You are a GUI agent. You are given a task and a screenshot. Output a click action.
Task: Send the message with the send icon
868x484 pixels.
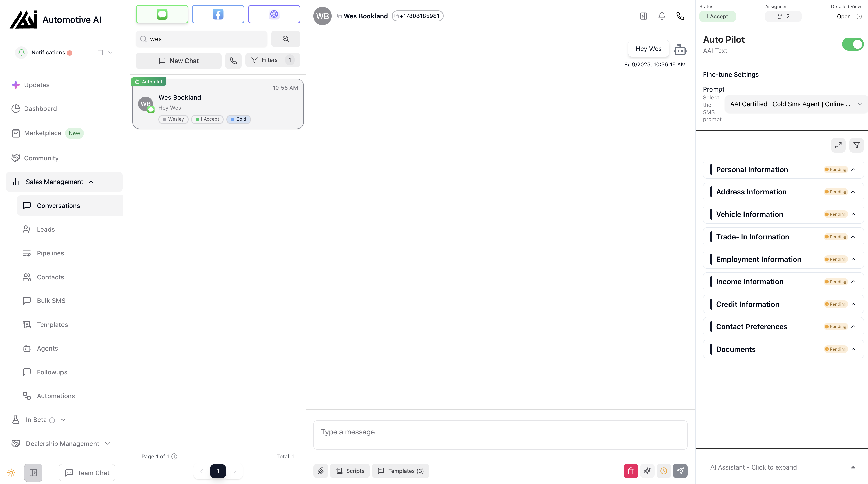[x=680, y=471]
